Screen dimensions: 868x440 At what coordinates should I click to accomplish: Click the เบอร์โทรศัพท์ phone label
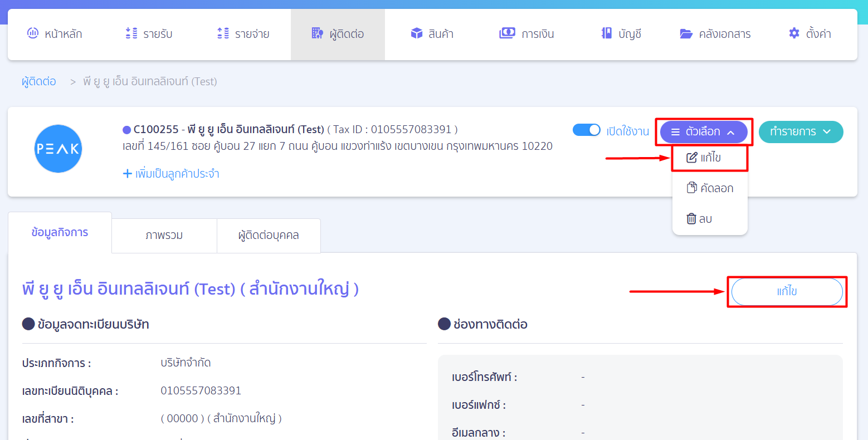point(485,377)
